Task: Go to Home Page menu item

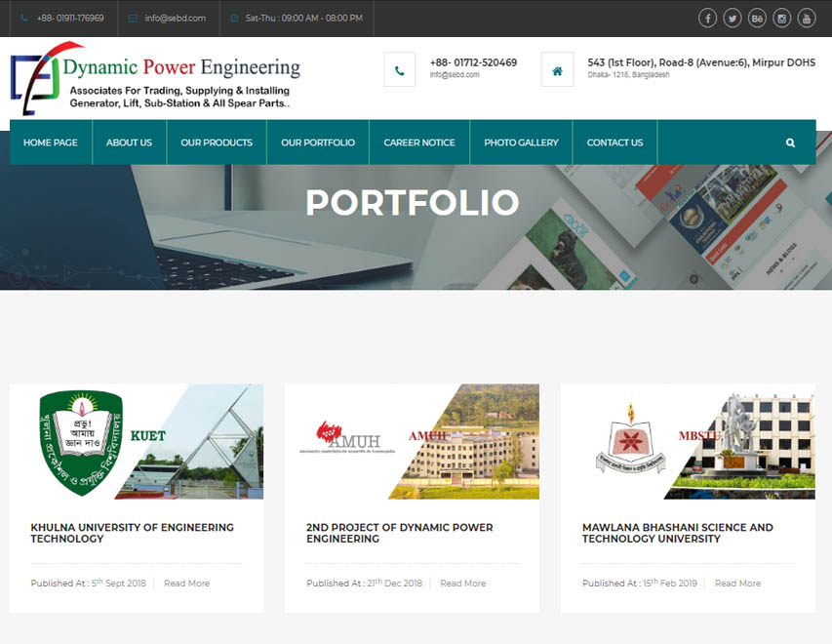Action: [x=51, y=142]
